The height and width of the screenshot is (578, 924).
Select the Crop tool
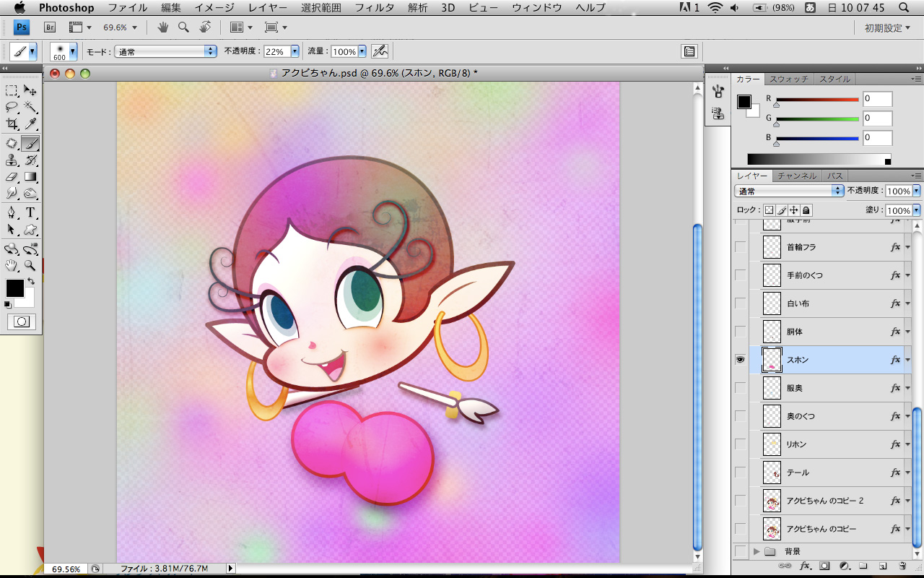[12, 124]
